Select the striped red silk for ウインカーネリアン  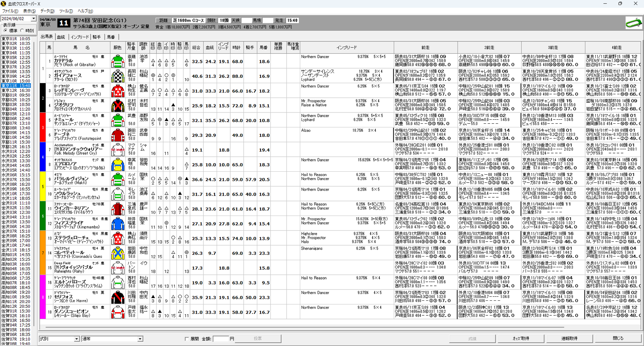point(118,209)
